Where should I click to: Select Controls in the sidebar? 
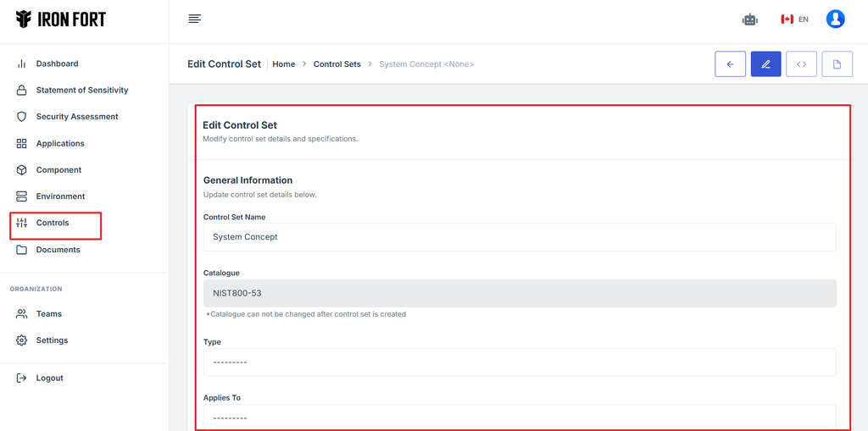click(53, 223)
